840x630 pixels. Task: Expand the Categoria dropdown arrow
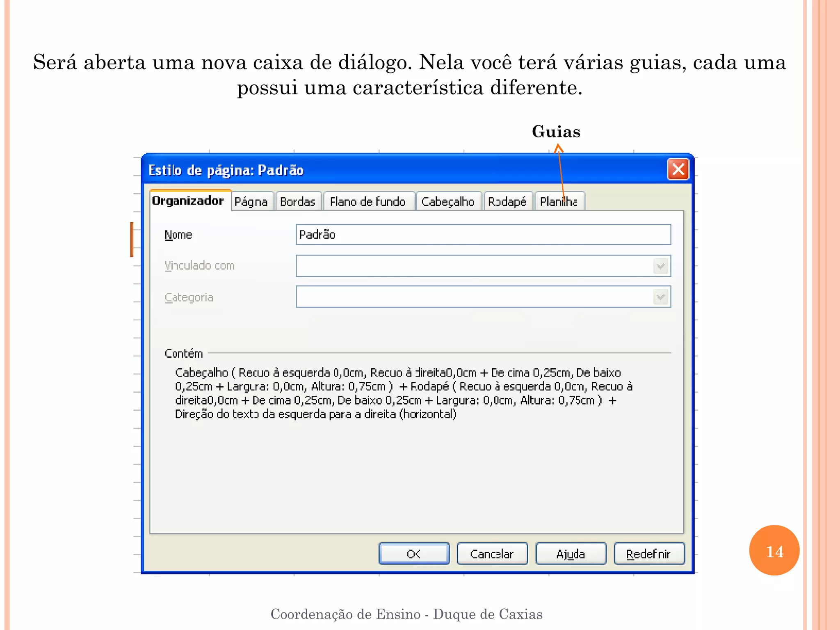[661, 297]
